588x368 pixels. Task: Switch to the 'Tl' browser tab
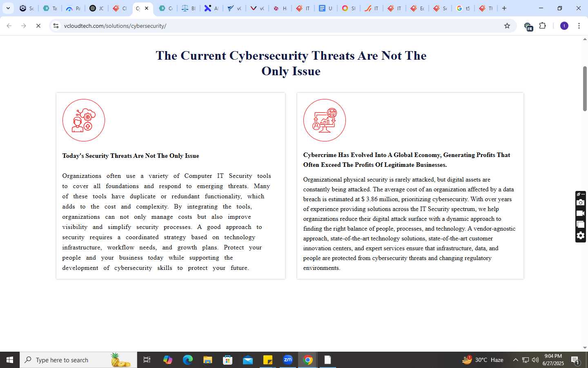[486, 8]
